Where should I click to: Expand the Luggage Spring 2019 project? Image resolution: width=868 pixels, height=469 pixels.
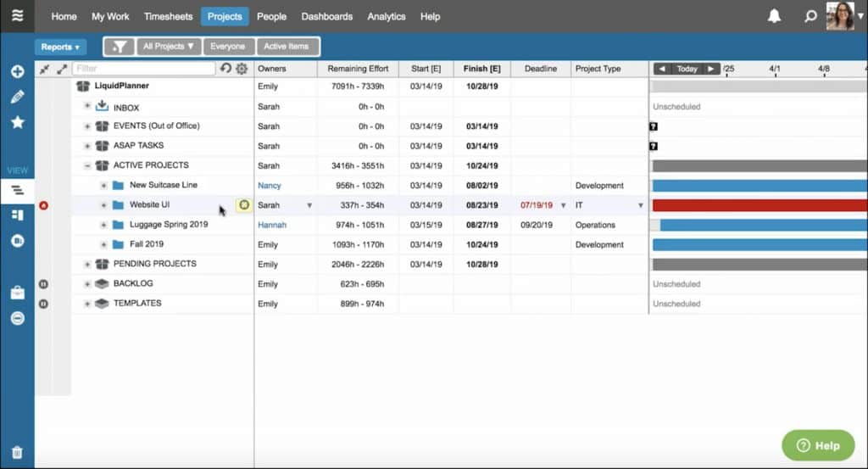(x=103, y=225)
